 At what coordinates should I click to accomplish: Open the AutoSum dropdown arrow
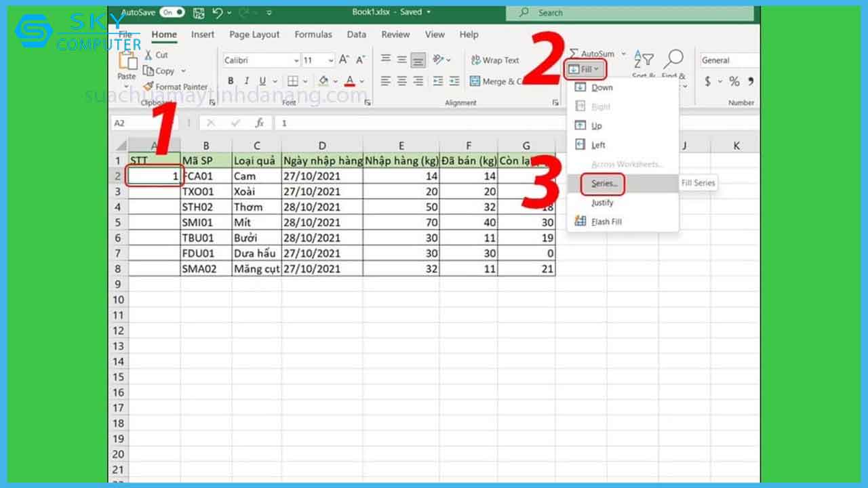click(x=623, y=54)
